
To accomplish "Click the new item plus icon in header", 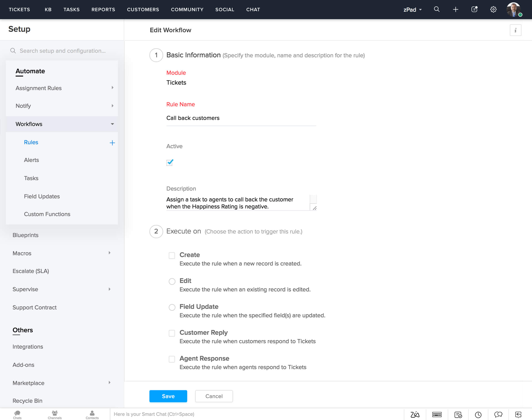I will click(x=455, y=10).
